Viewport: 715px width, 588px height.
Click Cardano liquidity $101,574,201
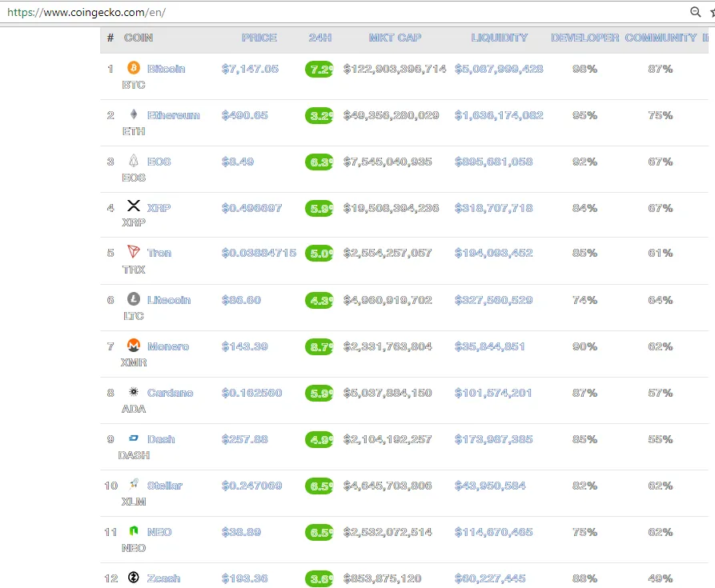(493, 393)
